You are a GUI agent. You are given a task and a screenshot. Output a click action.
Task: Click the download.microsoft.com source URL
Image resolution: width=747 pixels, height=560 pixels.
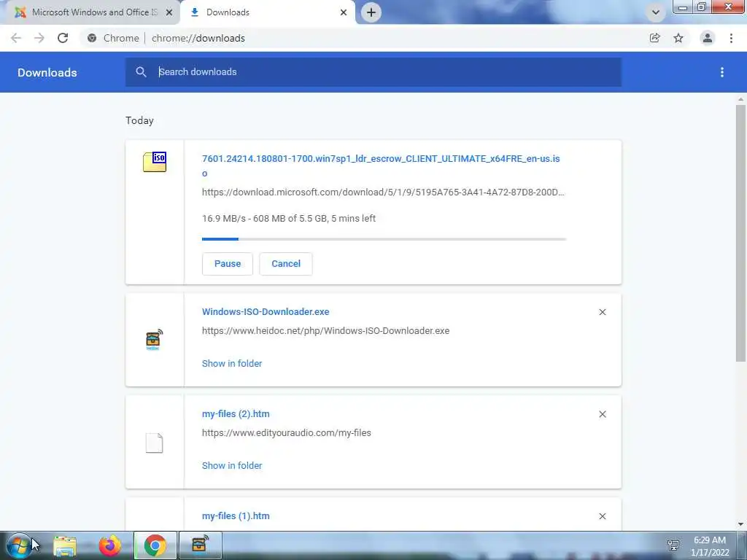383,192
